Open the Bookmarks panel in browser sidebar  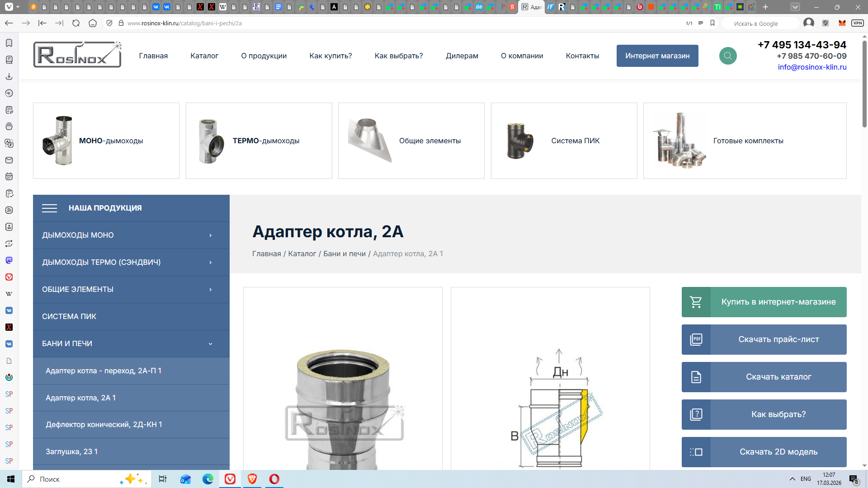tap(9, 43)
